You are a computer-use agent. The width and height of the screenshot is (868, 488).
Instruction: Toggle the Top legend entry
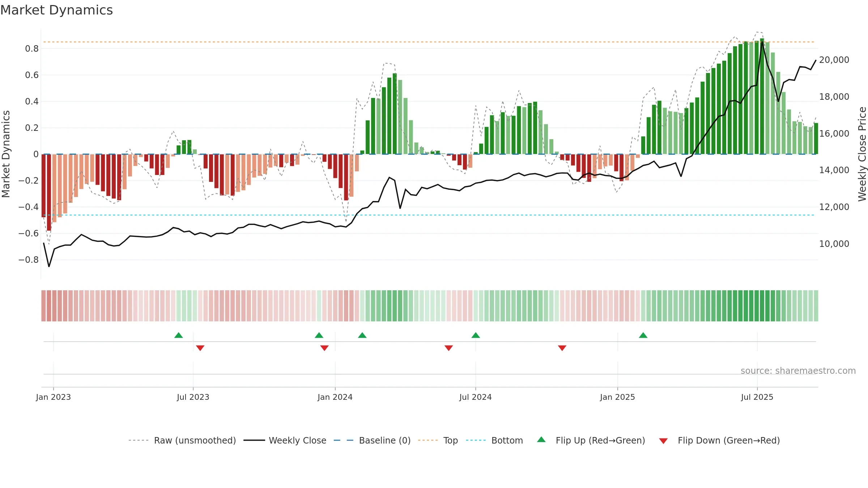coord(438,440)
